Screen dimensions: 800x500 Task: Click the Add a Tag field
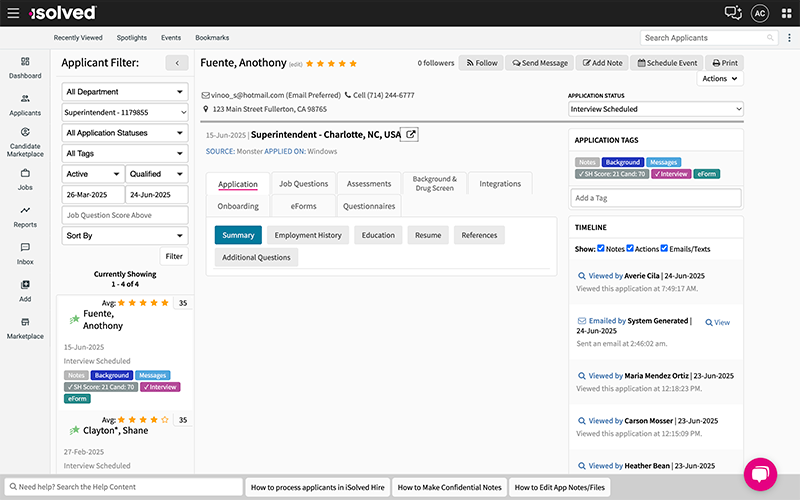(655, 198)
